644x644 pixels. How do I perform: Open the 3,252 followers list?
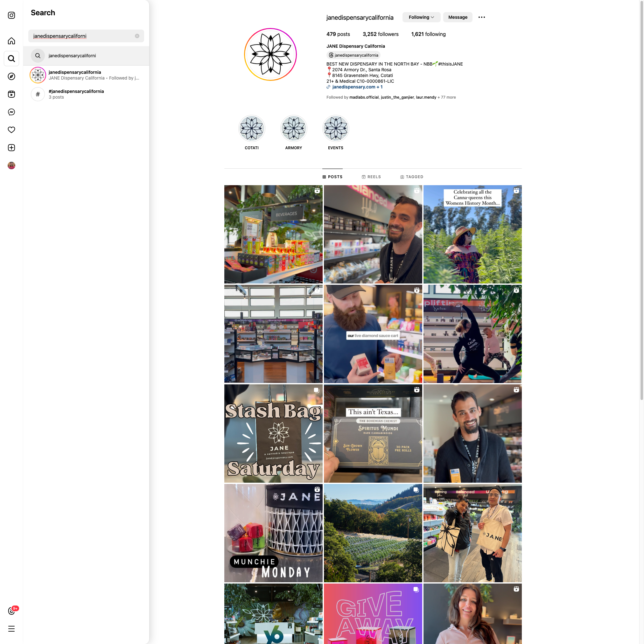[380, 34]
